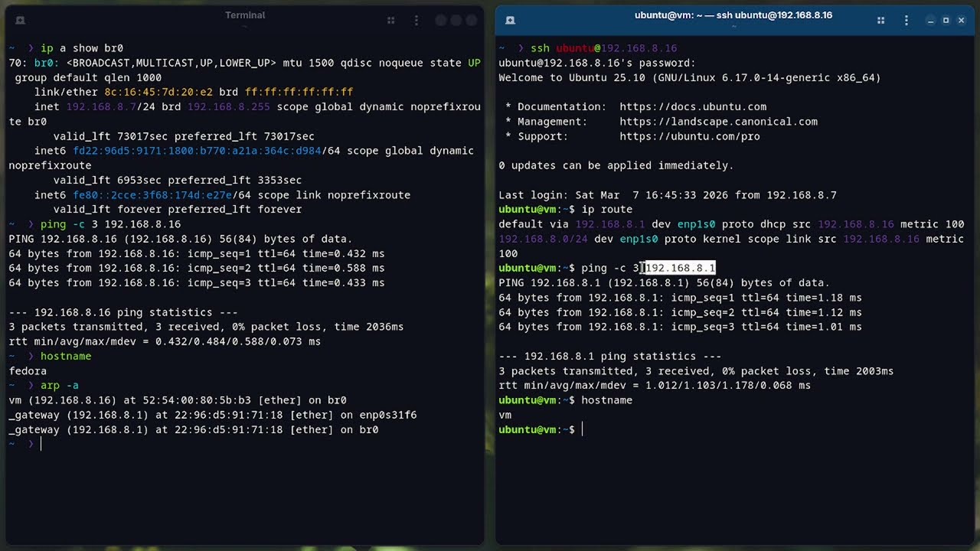Click broadcast address 192.168.8.255

[x=228, y=107]
